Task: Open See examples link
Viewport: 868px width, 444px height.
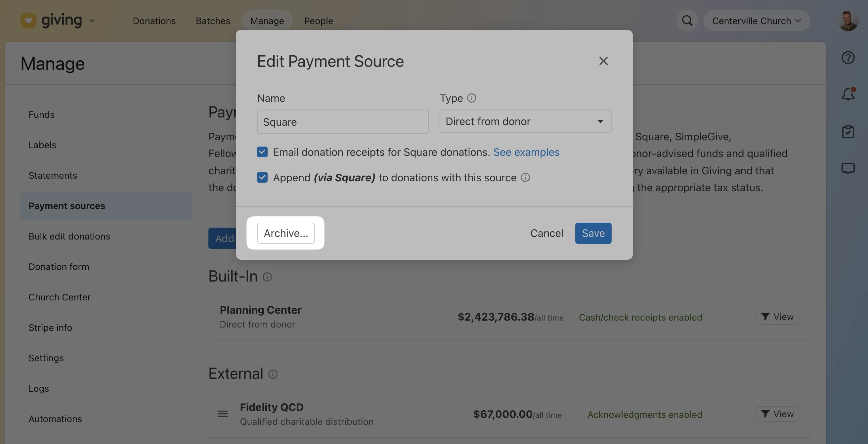Action: pos(526,152)
